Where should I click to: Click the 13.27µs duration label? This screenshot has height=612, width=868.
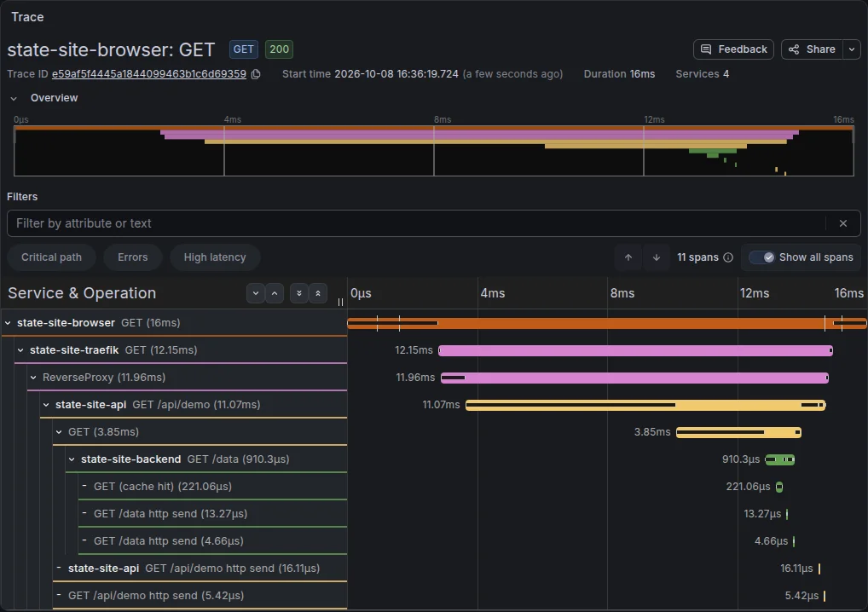[x=762, y=514]
